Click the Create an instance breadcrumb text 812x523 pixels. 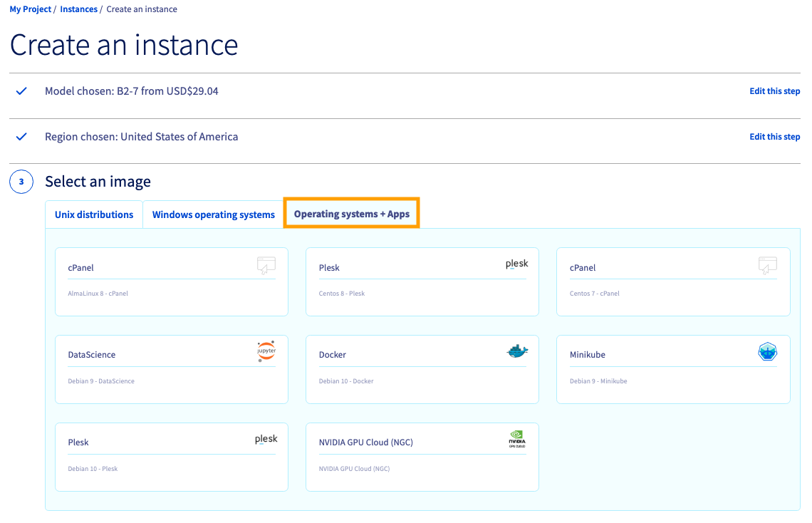pos(142,9)
